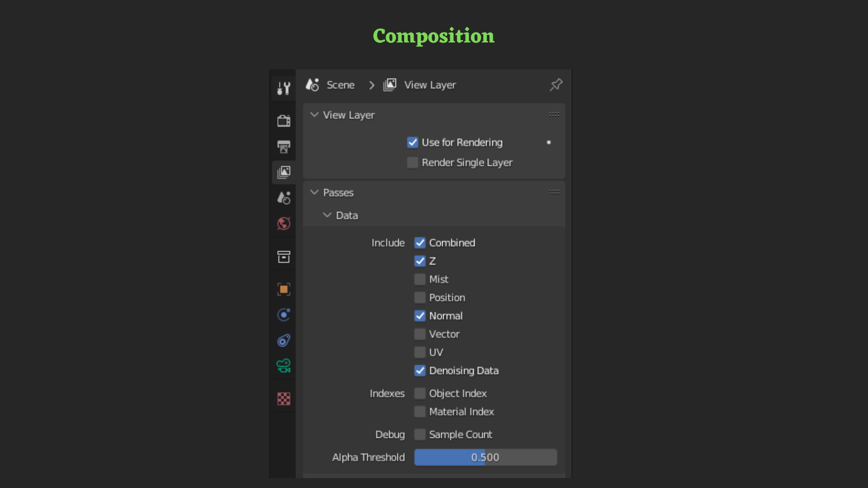Click the Include label
The image size is (868, 488).
(x=388, y=243)
